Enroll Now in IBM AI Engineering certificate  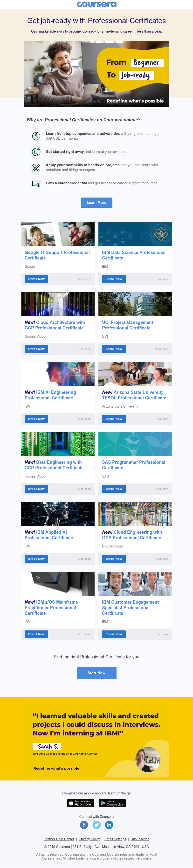pos(36,419)
